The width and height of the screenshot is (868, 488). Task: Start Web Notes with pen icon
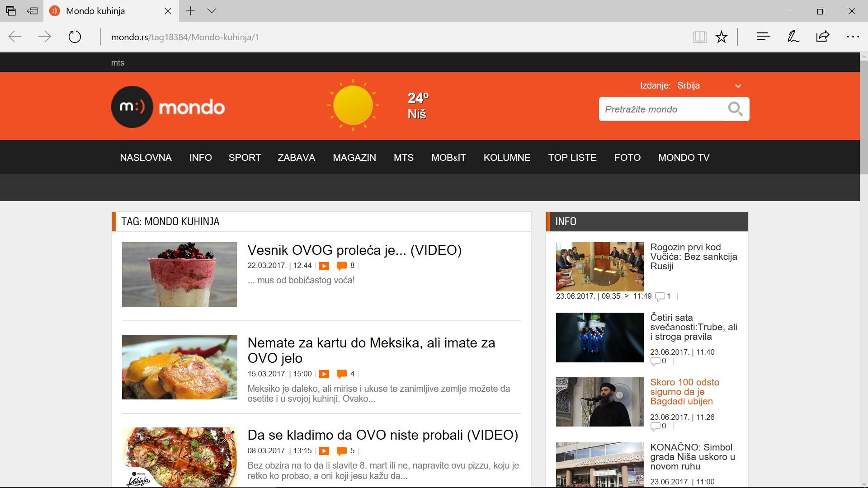pyautogui.click(x=793, y=37)
